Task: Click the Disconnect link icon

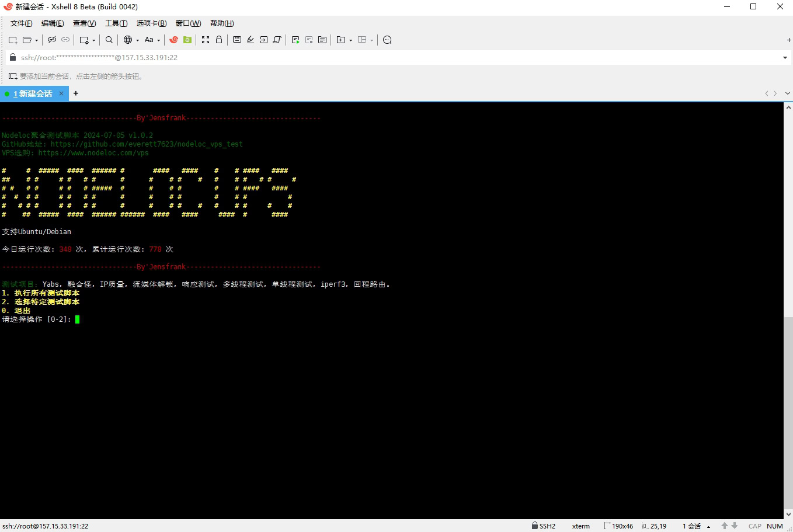Action: click(x=52, y=40)
